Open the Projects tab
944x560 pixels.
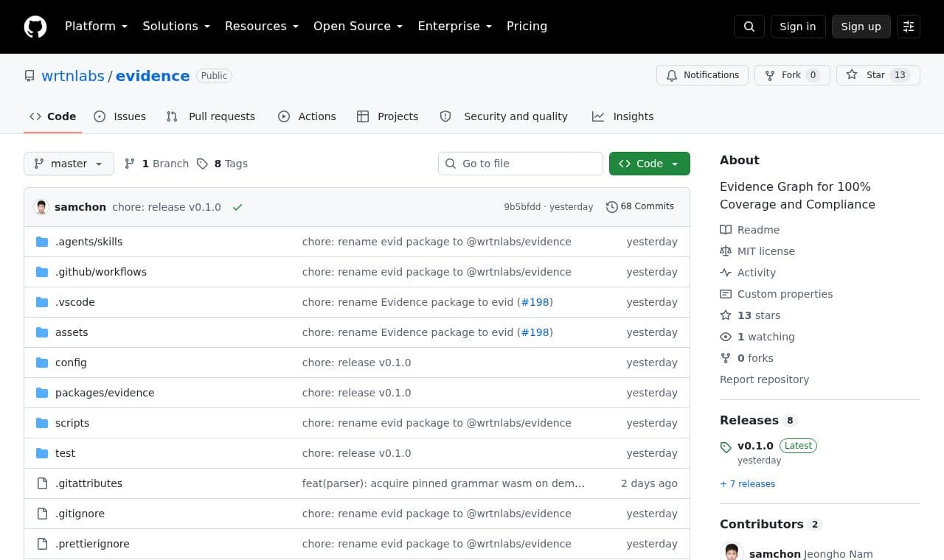click(x=387, y=116)
